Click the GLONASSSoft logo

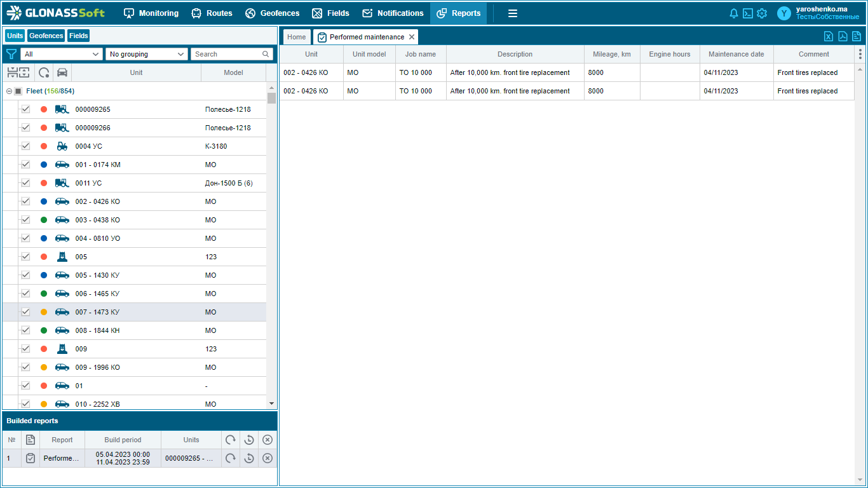56,13
